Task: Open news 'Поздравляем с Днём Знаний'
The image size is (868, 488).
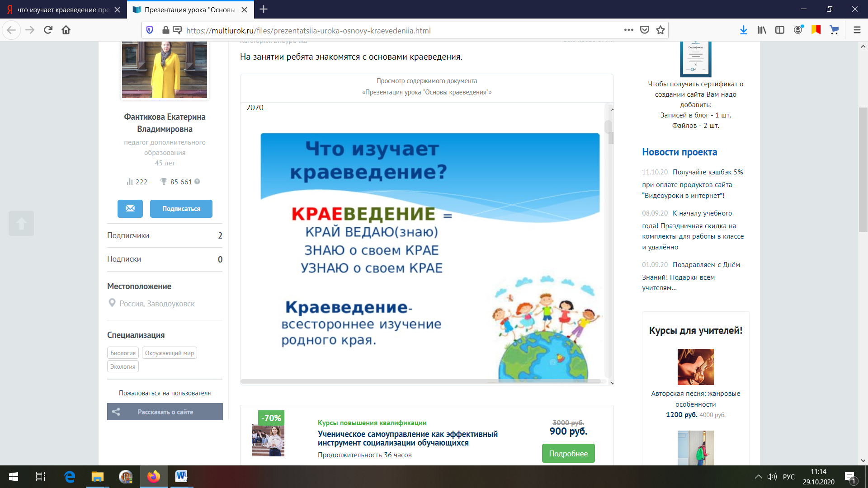Action: pos(691,276)
